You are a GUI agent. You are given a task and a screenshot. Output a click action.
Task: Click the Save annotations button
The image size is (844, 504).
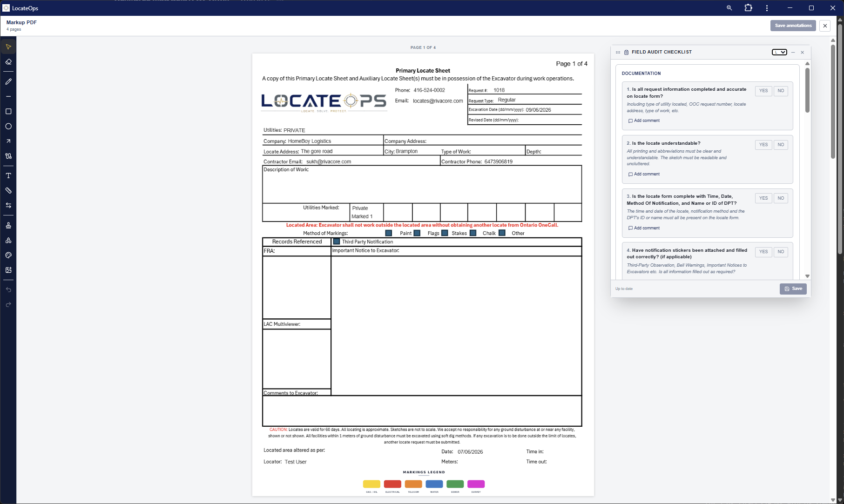pyautogui.click(x=793, y=26)
